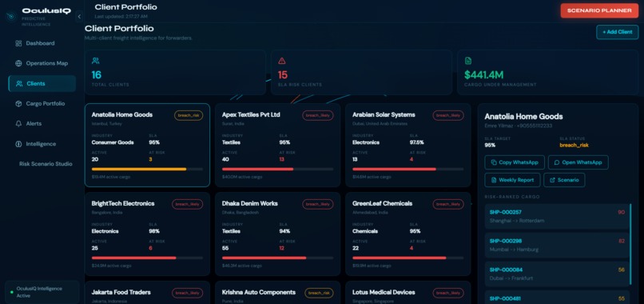Click the Dashboard grid icon

coord(18,43)
